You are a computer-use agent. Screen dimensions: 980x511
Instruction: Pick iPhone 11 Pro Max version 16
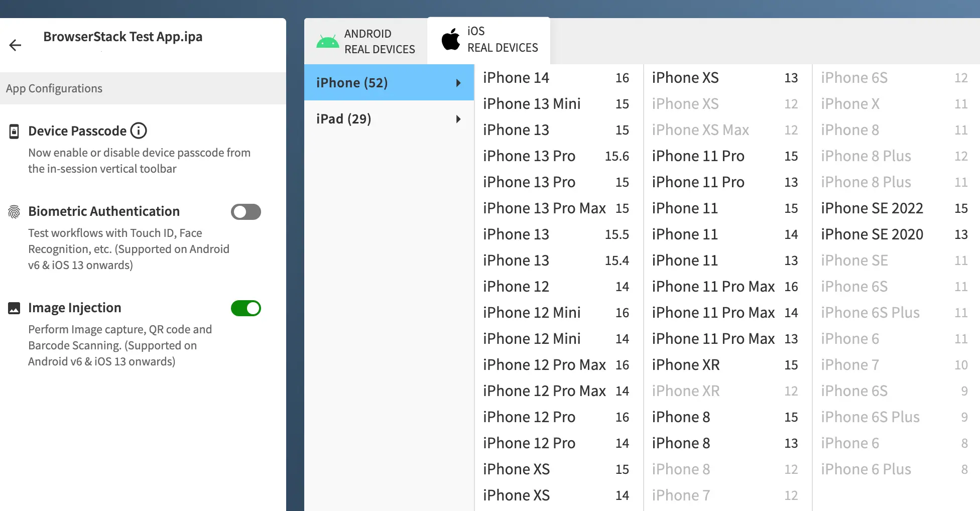click(724, 287)
